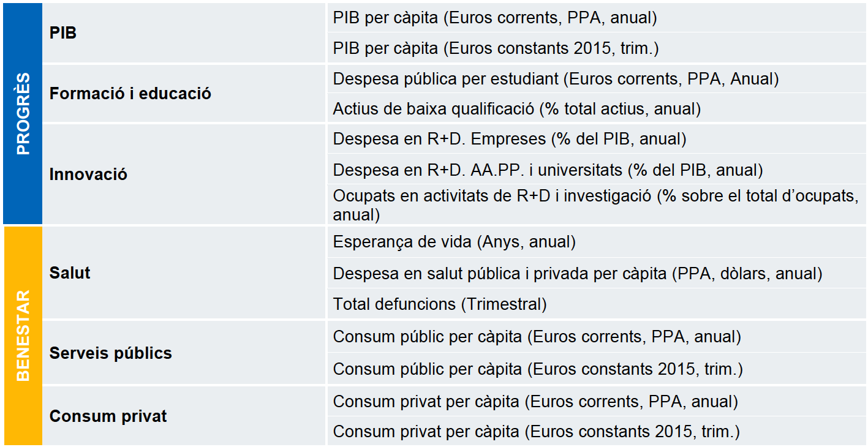Click the Consum privat category cell
Image resolution: width=868 pixels, height=447 pixels.
click(184, 416)
